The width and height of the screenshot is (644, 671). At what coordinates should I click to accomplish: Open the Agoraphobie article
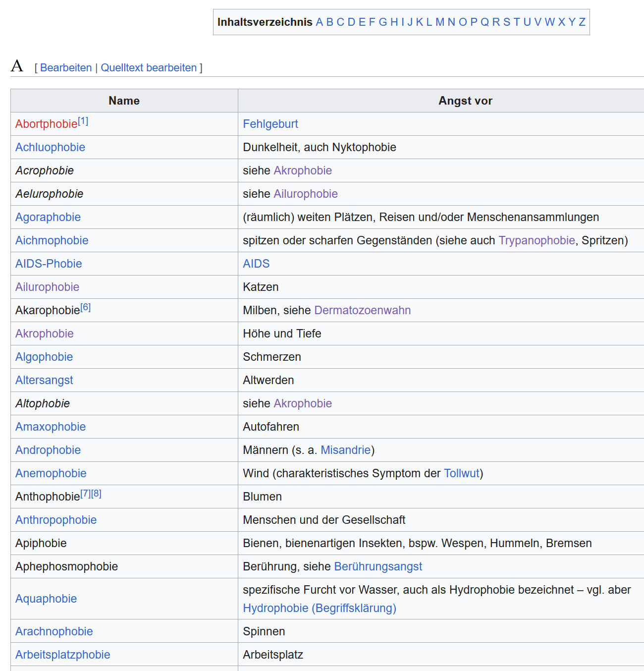(x=48, y=218)
